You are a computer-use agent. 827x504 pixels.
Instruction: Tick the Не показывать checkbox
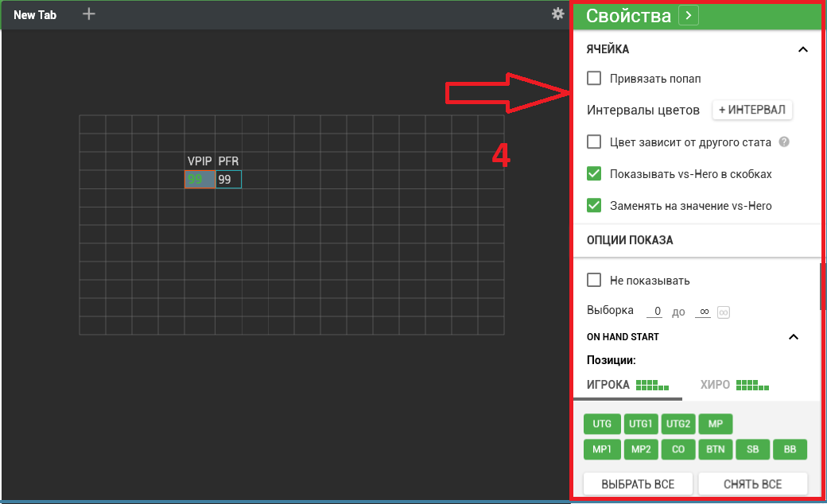click(593, 280)
